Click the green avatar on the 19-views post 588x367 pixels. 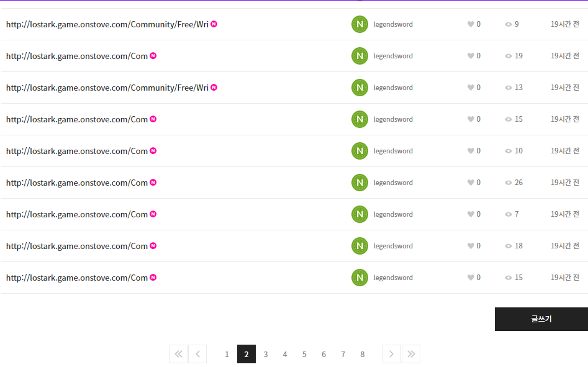[x=360, y=56]
